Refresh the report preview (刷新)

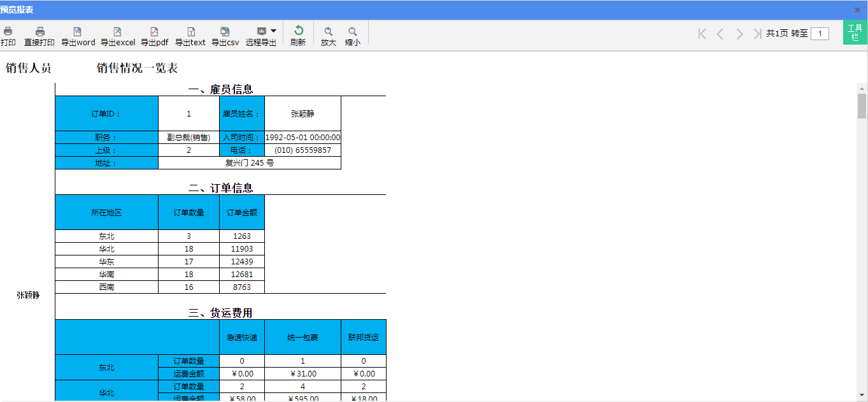pos(298,36)
